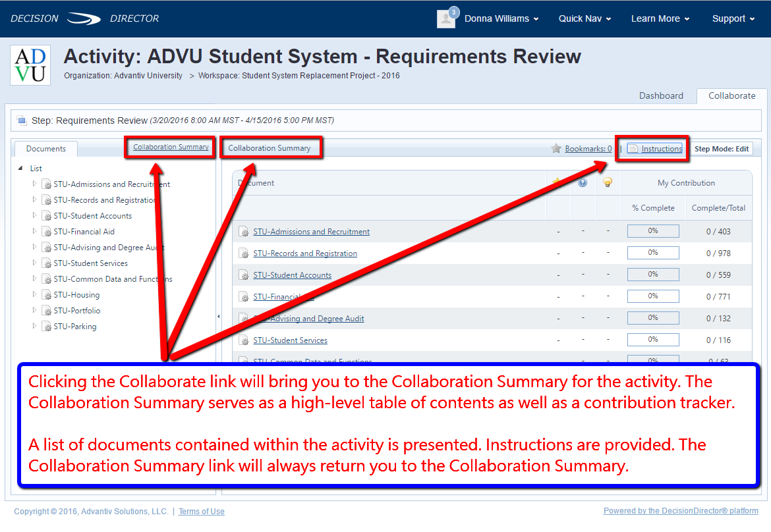Expand STU-Records and Registration tree node
This screenshot has width=771, height=532.
(34, 199)
